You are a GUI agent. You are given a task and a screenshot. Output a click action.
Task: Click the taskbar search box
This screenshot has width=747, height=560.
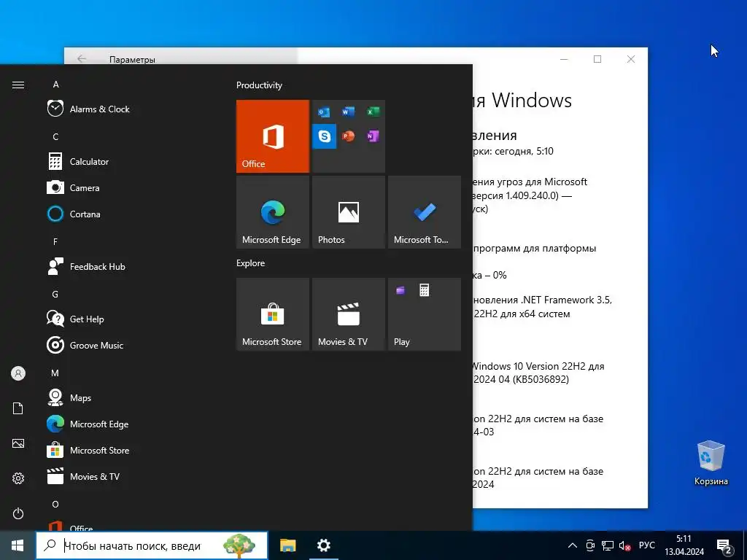pos(152,545)
